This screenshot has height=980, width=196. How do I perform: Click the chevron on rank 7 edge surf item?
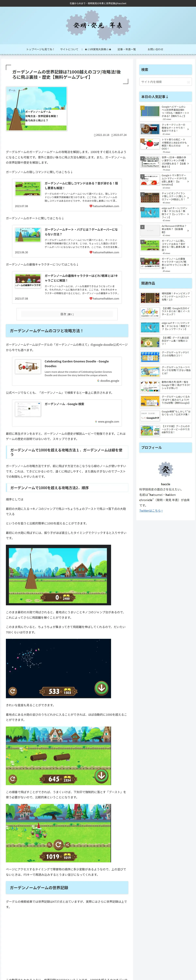(188, 214)
